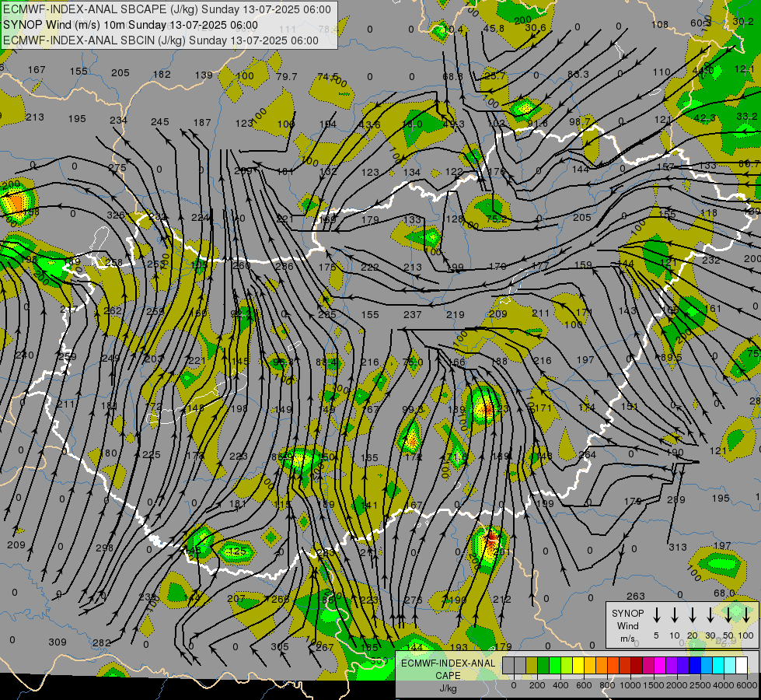
Task: Click the map value '282'
Action: click(101, 643)
